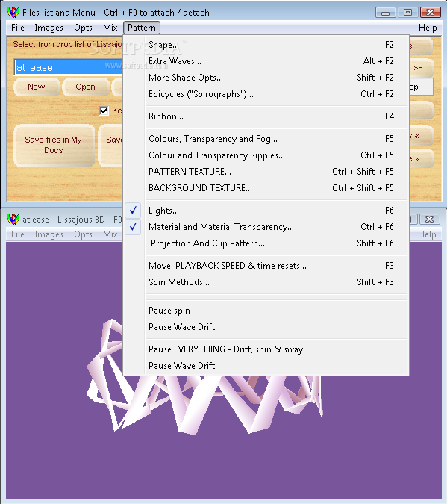Open Images menu in Lissajous 3D window
Image resolution: width=447 pixels, height=504 pixels.
click(x=49, y=234)
